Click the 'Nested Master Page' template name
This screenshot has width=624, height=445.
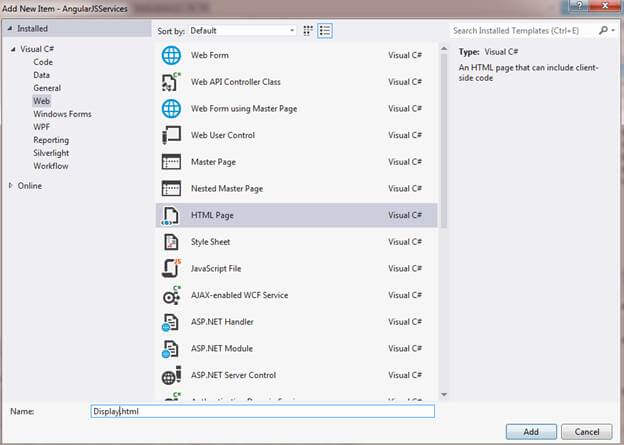coord(227,189)
